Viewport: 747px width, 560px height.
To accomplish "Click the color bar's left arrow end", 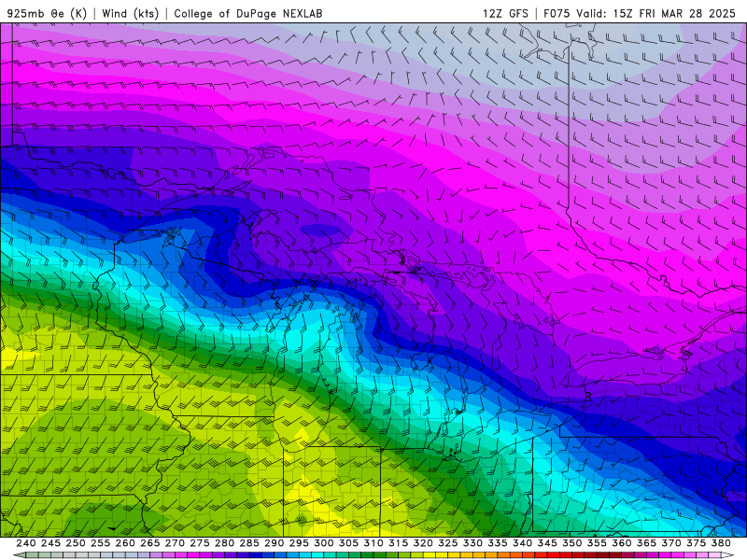I will (x=20, y=554).
